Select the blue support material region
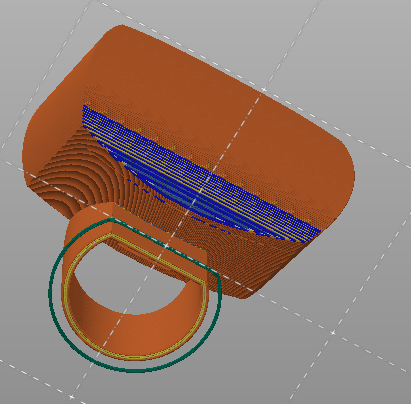Viewport: 411px width, 404px height. point(201,175)
